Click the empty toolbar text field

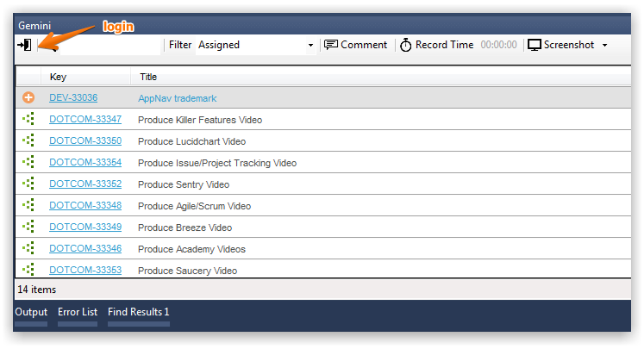point(110,45)
